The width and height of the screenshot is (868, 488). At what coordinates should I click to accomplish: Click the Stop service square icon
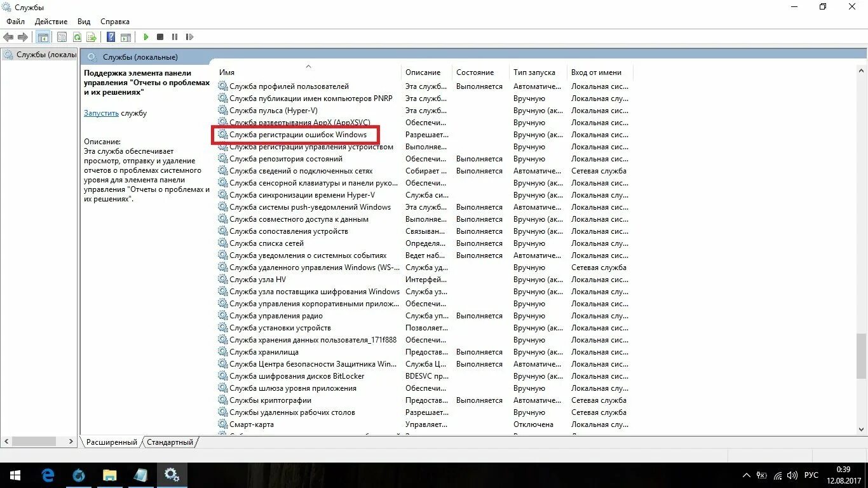160,37
